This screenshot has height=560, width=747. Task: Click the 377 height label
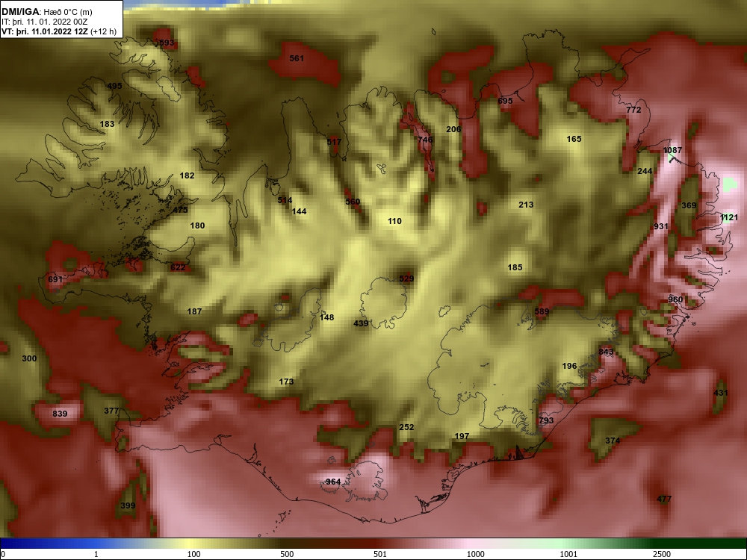(111, 411)
